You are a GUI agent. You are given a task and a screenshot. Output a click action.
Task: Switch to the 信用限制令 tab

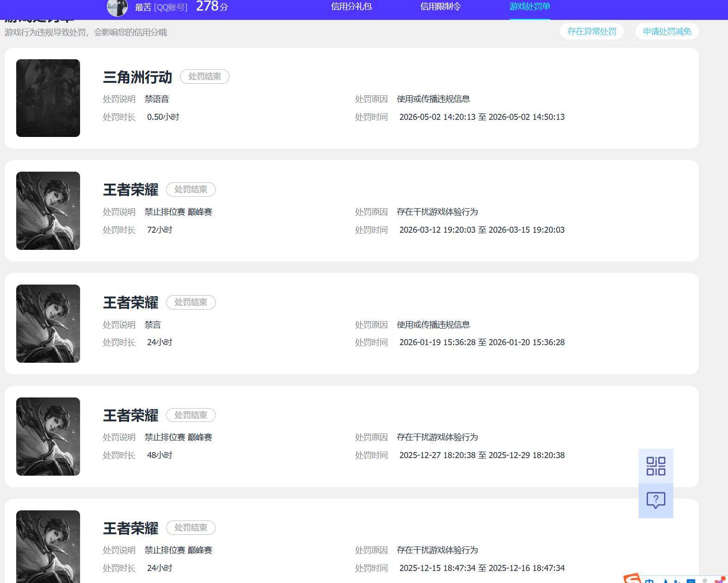[440, 6]
